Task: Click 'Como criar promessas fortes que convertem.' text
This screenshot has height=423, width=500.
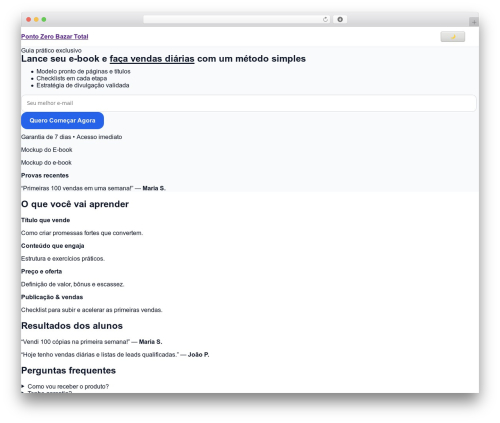Action: coord(82,233)
